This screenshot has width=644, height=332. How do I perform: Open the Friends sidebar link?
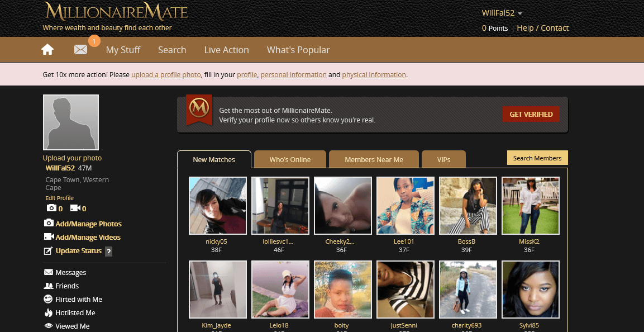point(67,286)
